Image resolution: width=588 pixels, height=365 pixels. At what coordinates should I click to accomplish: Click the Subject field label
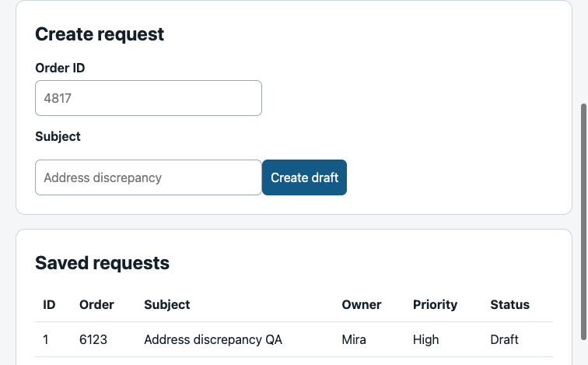coord(58,136)
